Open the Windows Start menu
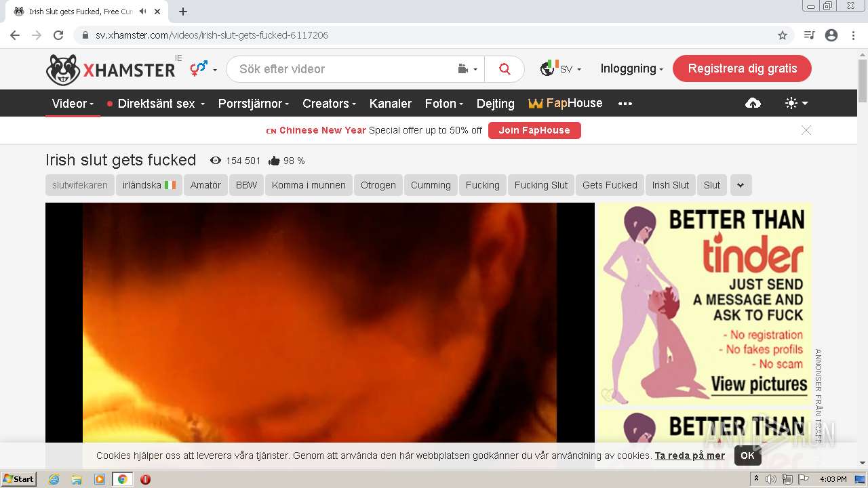Screen dimensions: 868x488 click(x=19, y=479)
